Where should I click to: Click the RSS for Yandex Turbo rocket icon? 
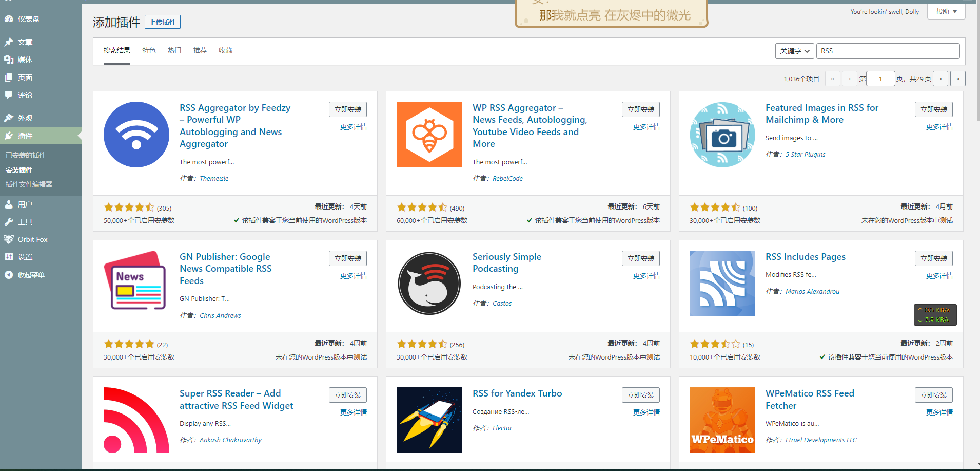pos(429,420)
